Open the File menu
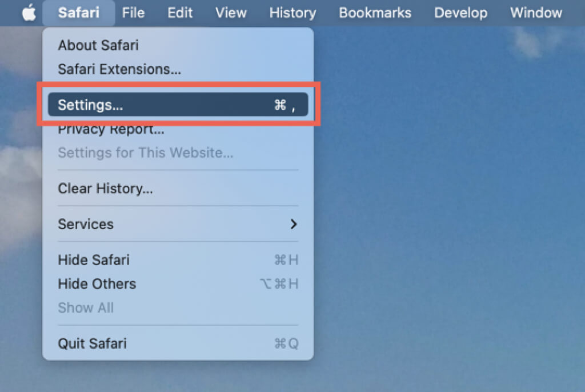Screen dimensions: 585x392 point(133,13)
